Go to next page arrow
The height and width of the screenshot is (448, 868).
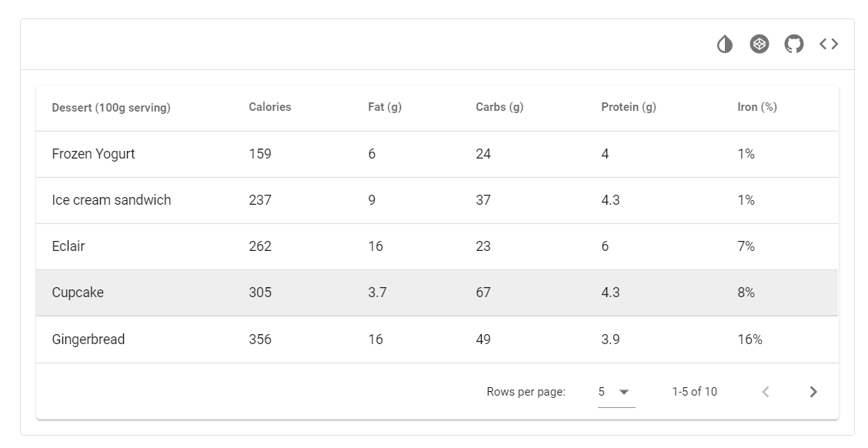[813, 392]
